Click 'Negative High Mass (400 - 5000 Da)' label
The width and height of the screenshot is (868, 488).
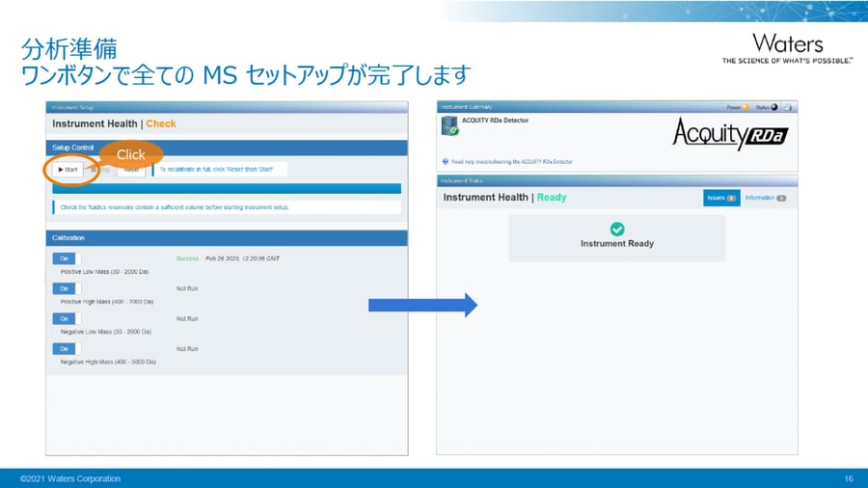(108, 362)
